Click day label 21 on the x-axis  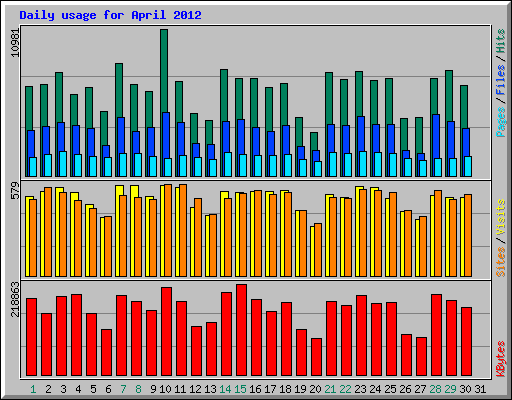(330, 389)
